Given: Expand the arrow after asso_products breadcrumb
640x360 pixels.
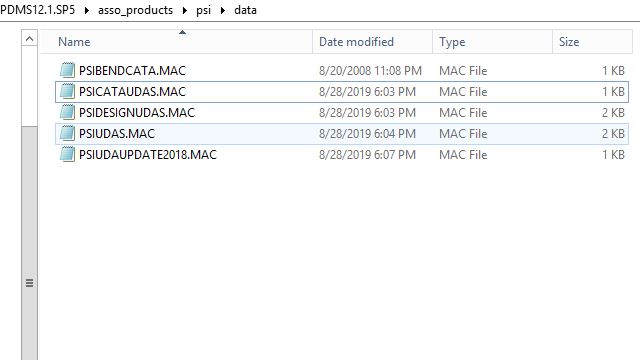Looking at the screenshot, I should 184,10.
